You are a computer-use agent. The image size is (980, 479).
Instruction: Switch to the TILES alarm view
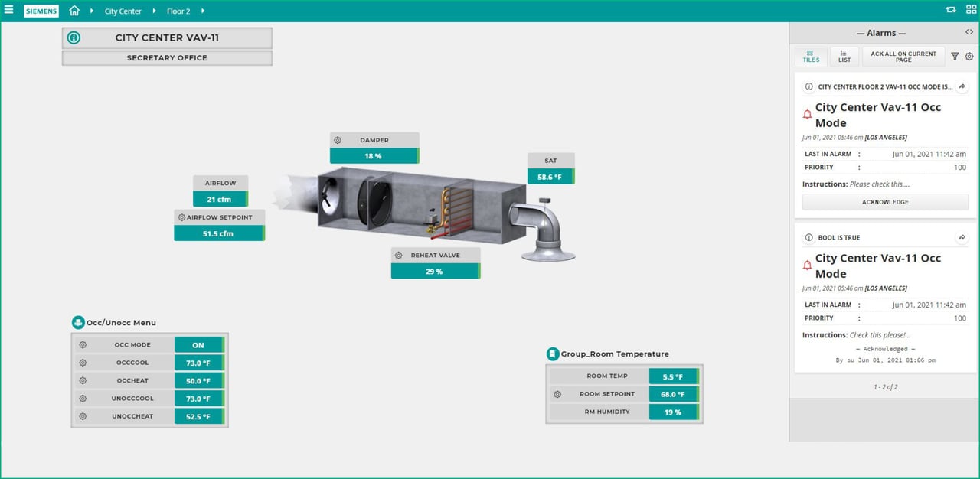point(810,56)
